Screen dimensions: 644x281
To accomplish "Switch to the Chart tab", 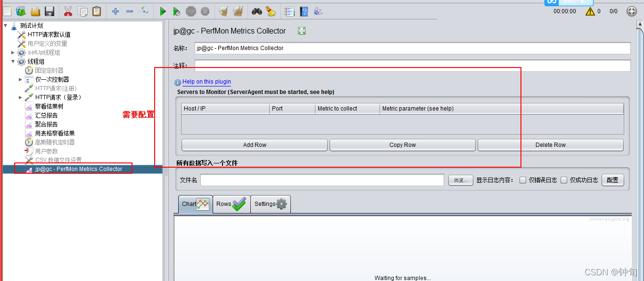I will click(x=195, y=204).
